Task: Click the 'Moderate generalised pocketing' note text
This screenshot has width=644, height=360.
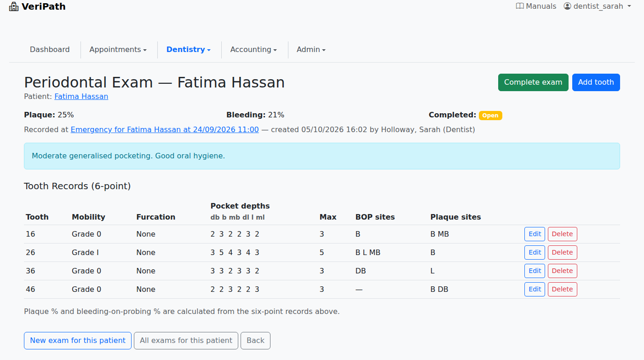Action: coord(128,156)
